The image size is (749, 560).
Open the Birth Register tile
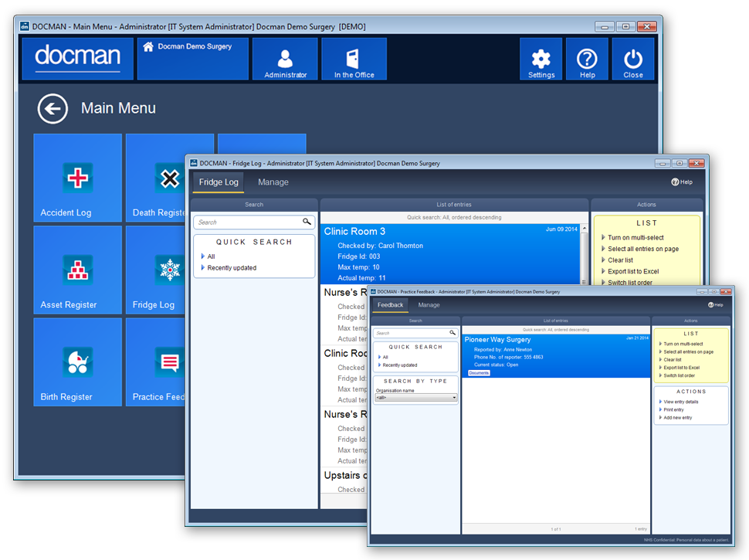click(x=77, y=362)
